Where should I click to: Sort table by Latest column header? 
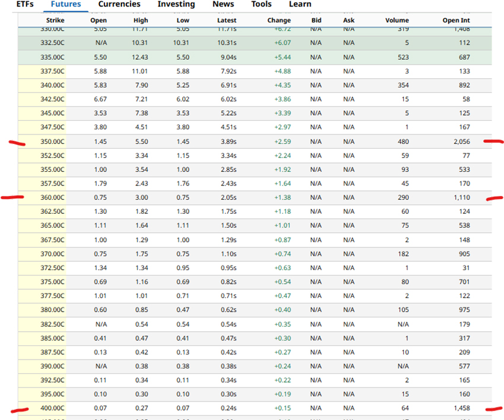point(227,20)
